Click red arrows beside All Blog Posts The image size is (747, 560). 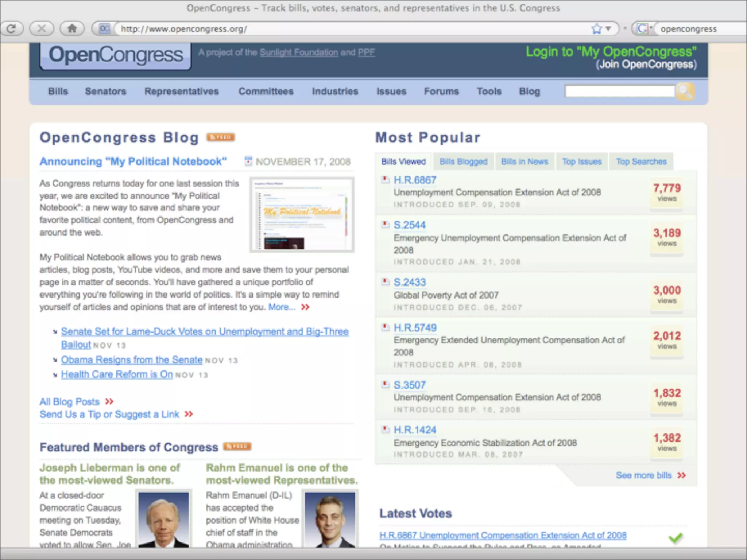[109, 402]
